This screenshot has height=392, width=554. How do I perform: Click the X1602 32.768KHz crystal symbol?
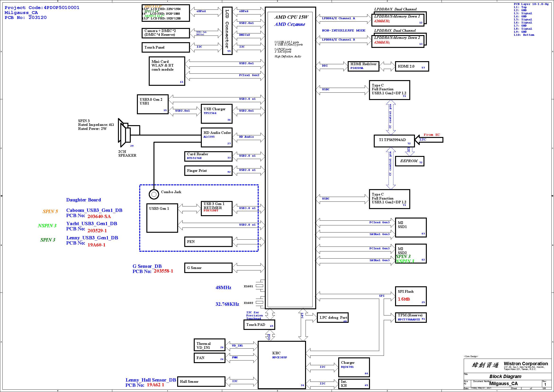click(x=260, y=302)
